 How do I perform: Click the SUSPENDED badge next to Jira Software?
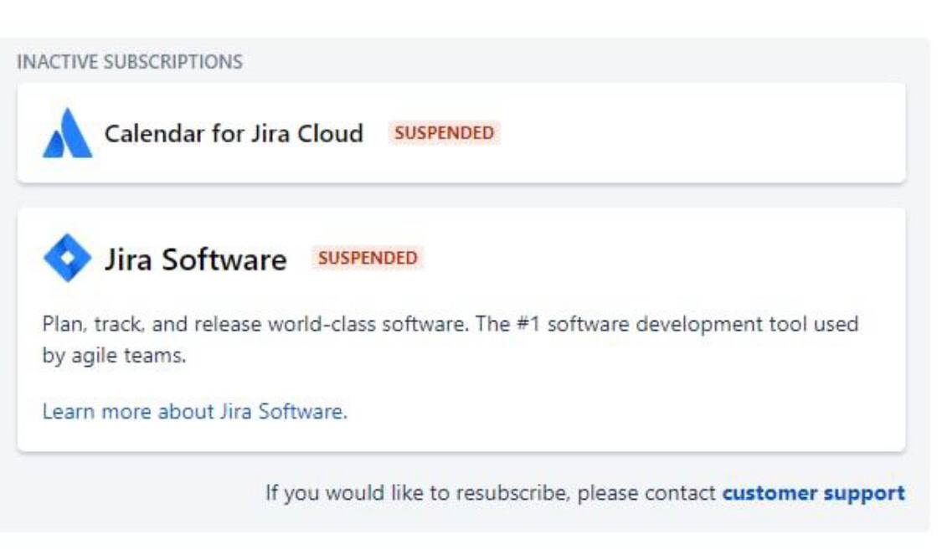[x=368, y=258]
